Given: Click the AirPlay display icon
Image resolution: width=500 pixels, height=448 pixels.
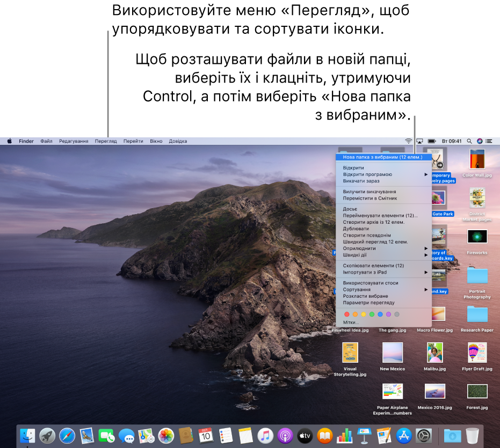Looking at the screenshot, I should 420,141.
